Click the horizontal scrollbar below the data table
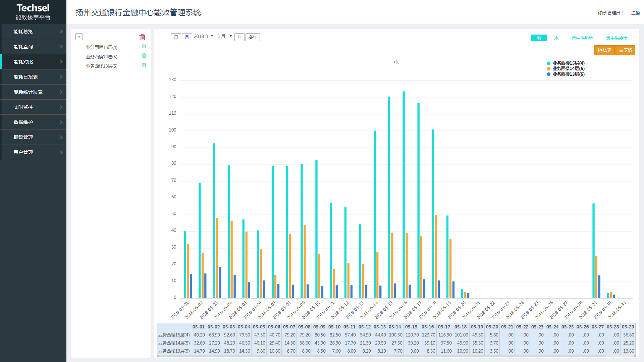Image resolution: width=644 pixels, height=362 pixels. (x=396, y=356)
